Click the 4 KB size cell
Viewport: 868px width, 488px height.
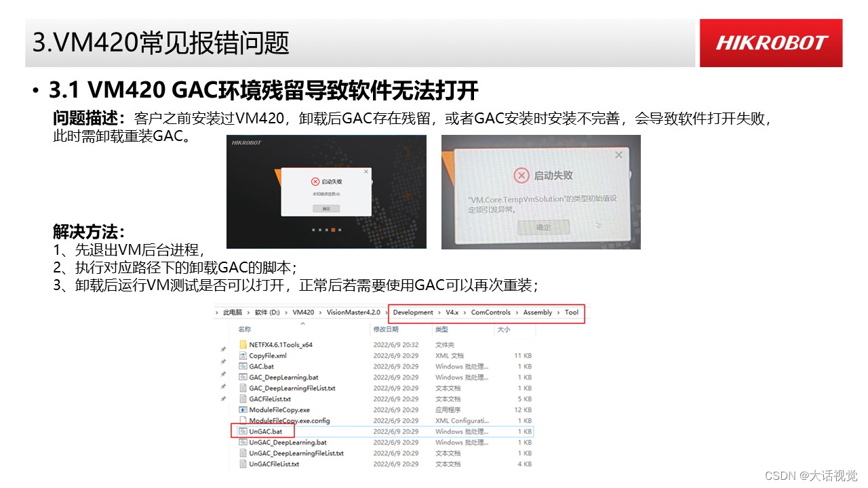(525, 464)
